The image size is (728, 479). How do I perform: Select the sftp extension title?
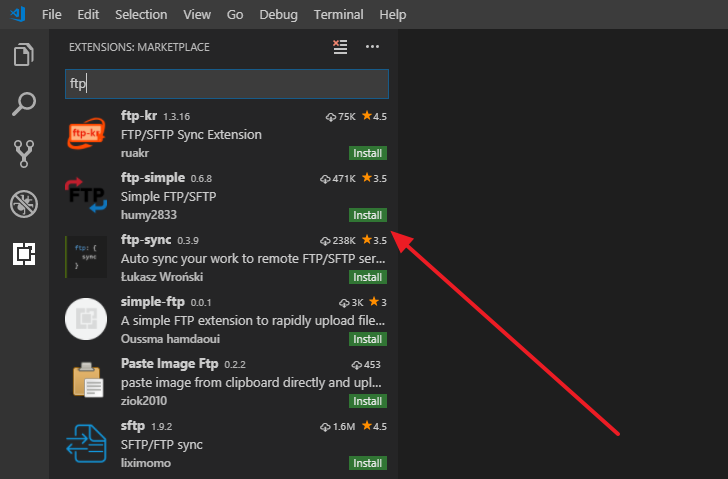click(133, 426)
